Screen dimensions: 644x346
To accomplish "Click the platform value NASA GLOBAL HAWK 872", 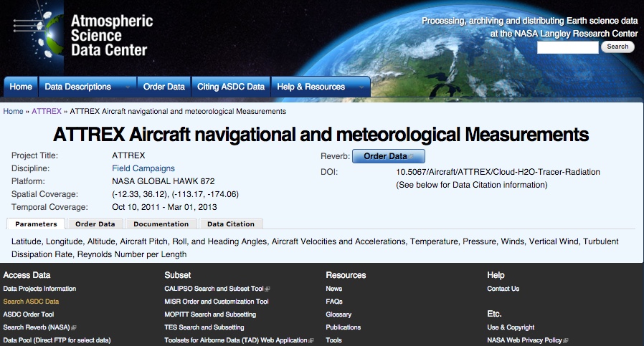I will 163,181.
